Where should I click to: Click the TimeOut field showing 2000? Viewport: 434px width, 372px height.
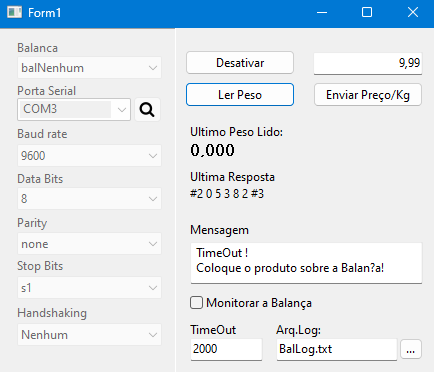226,349
